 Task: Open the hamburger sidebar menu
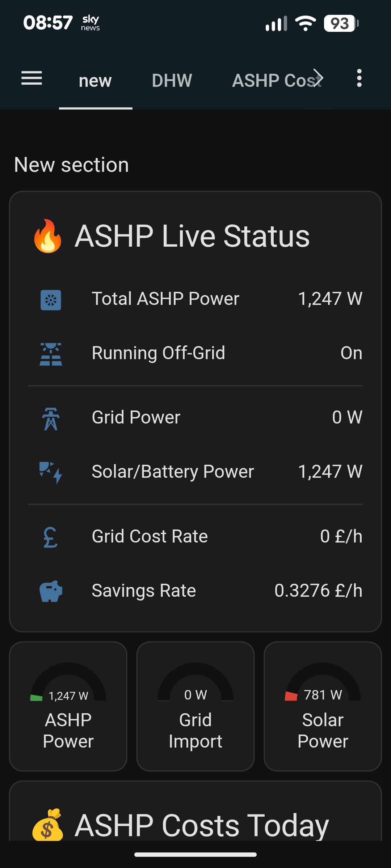pos(32,78)
